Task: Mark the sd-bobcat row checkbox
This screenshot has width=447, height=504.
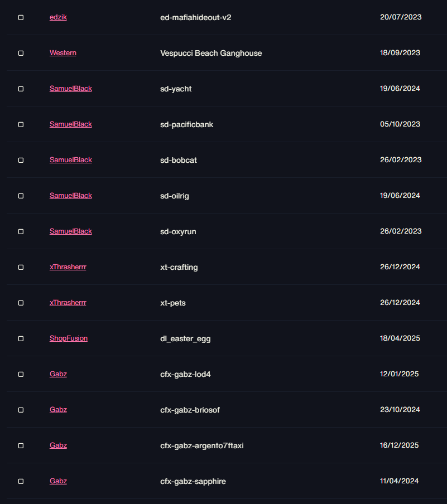Action: click(x=21, y=160)
